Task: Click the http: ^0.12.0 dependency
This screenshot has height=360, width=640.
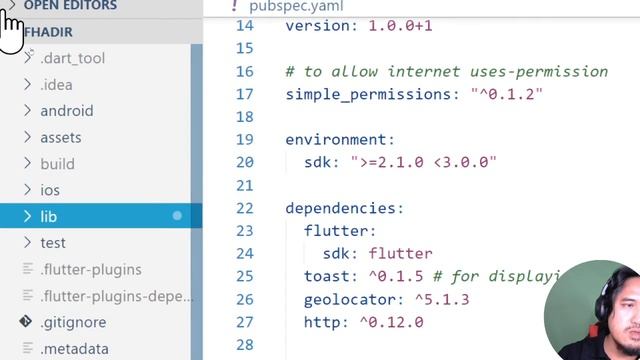Action: pyautogui.click(x=364, y=322)
